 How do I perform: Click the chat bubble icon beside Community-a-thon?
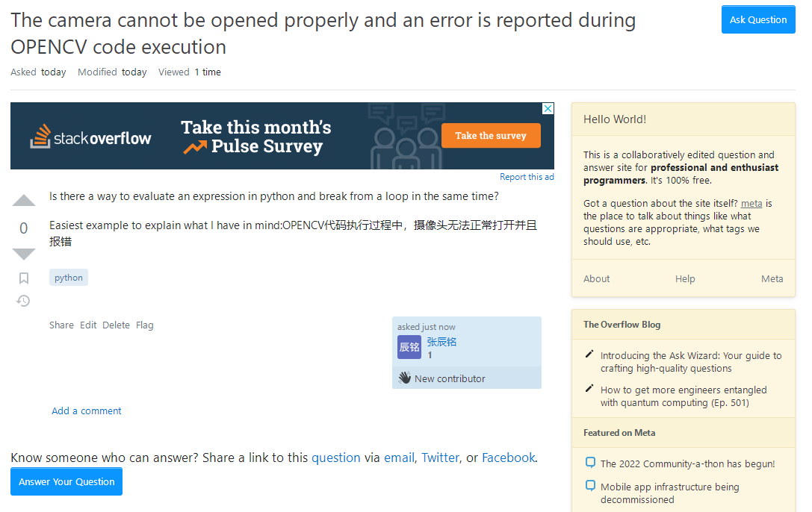(x=590, y=463)
